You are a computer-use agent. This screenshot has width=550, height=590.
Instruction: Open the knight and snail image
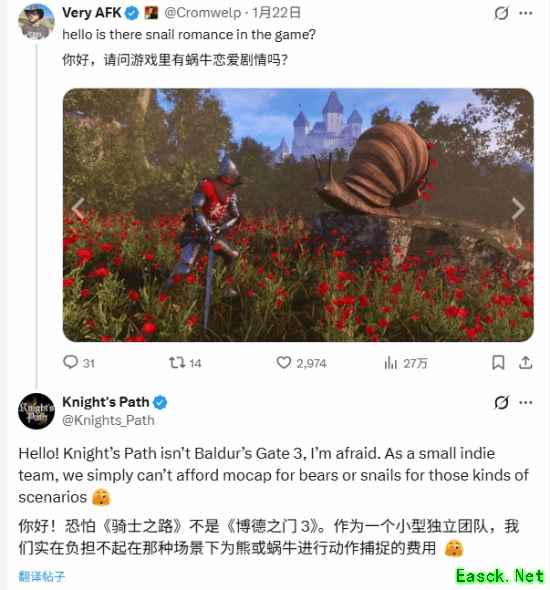298,215
